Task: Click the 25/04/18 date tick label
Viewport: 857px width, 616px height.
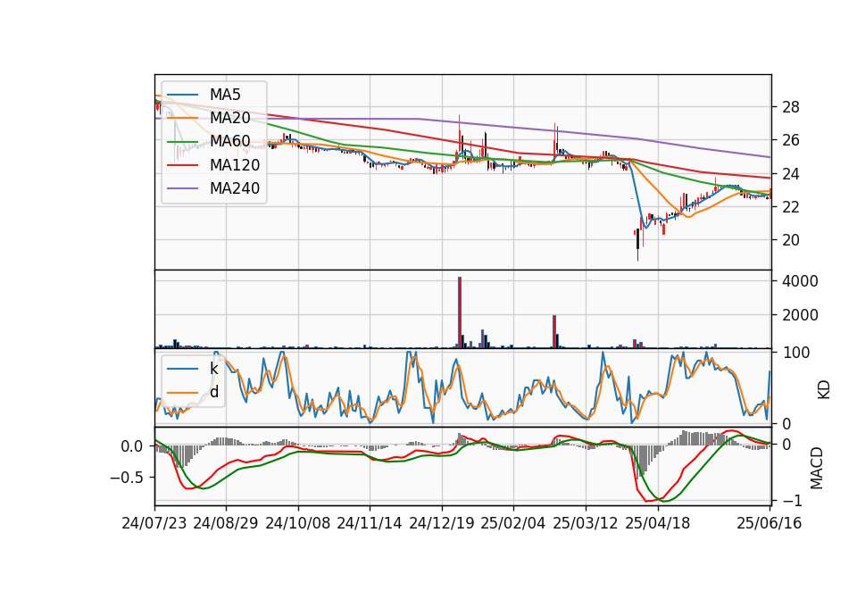Action: [658, 523]
